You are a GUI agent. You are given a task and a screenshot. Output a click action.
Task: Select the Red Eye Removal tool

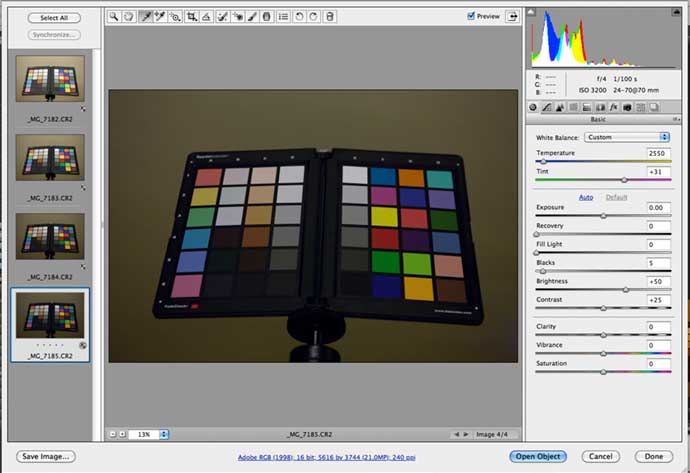tap(238, 17)
